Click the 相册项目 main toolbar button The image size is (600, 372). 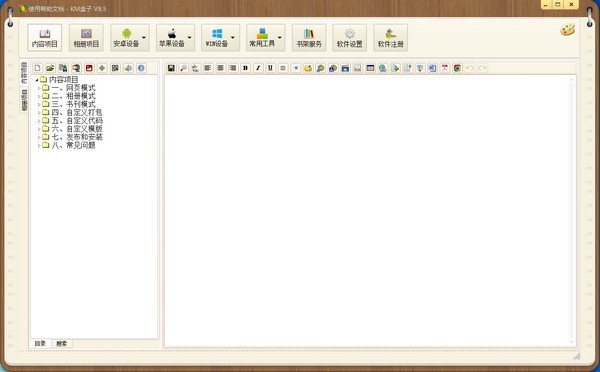pos(86,38)
